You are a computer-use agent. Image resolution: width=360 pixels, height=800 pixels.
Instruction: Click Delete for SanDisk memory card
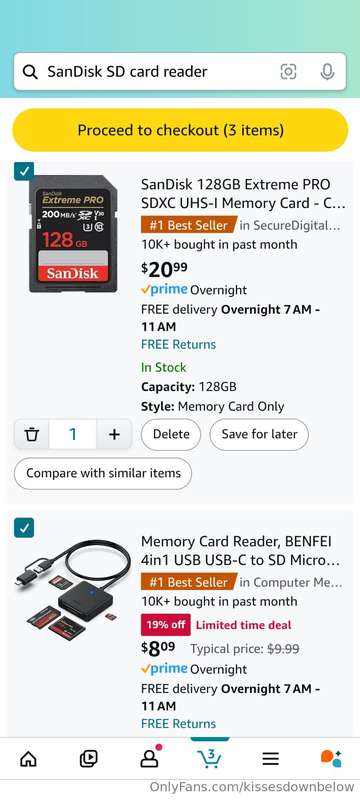click(x=171, y=434)
